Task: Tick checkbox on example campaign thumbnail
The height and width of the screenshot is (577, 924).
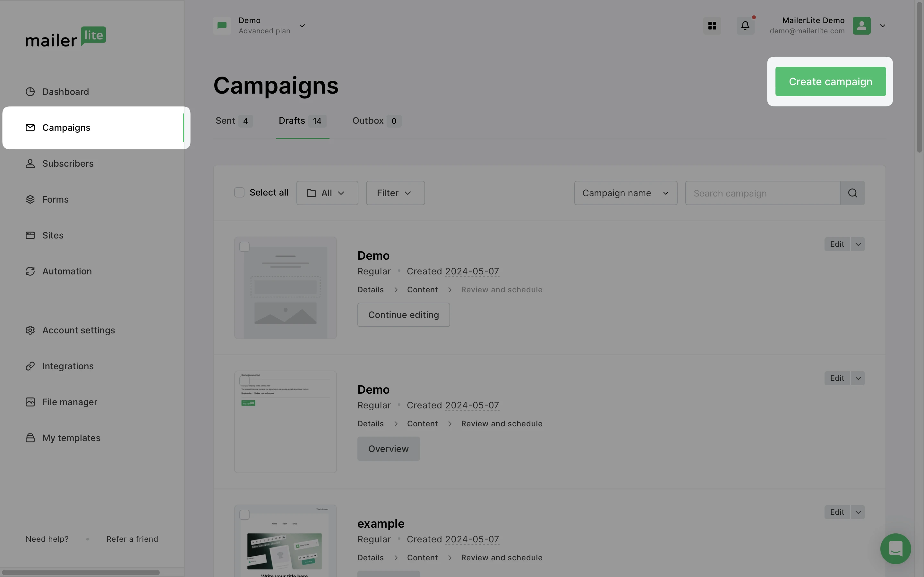Action: pos(244,515)
